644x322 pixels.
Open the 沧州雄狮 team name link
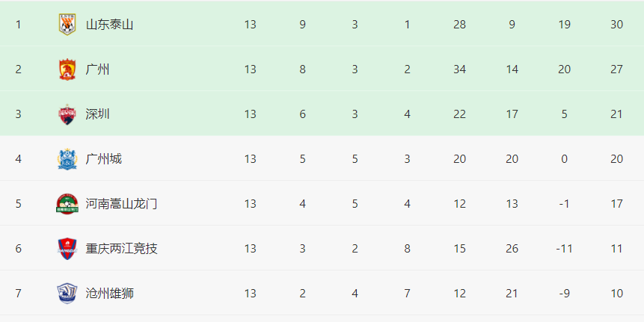(109, 294)
